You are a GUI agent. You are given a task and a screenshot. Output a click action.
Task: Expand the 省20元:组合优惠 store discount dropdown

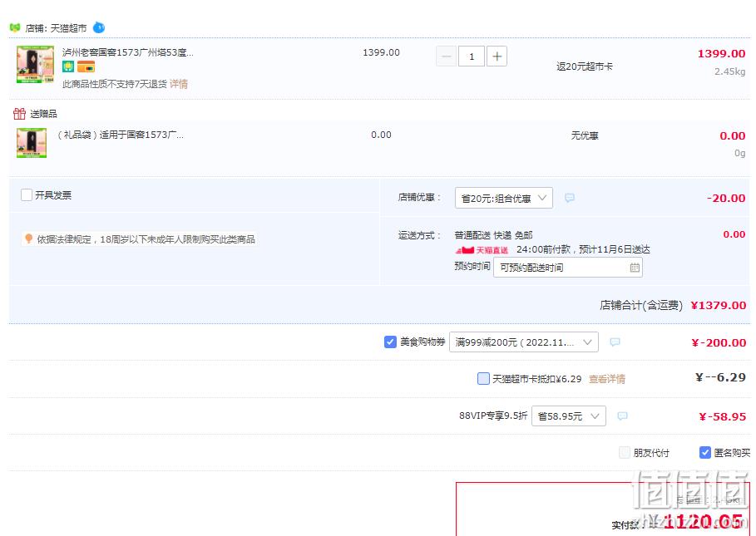coord(504,198)
